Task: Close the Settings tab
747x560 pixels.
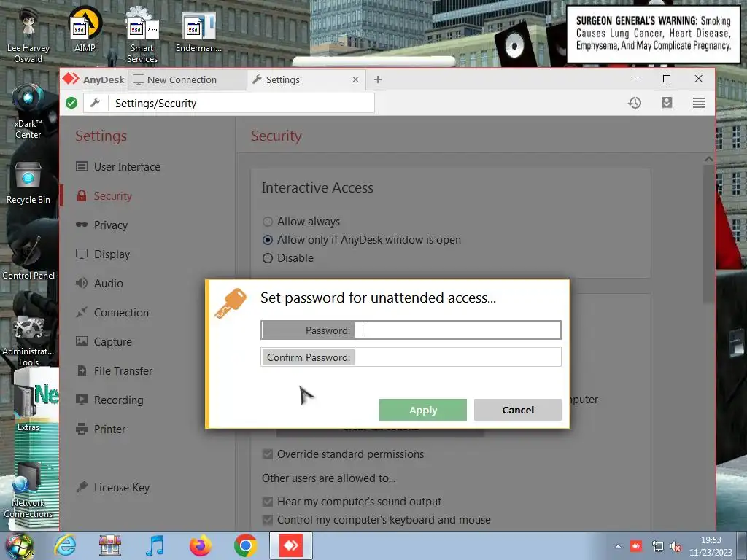Action: (x=355, y=79)
